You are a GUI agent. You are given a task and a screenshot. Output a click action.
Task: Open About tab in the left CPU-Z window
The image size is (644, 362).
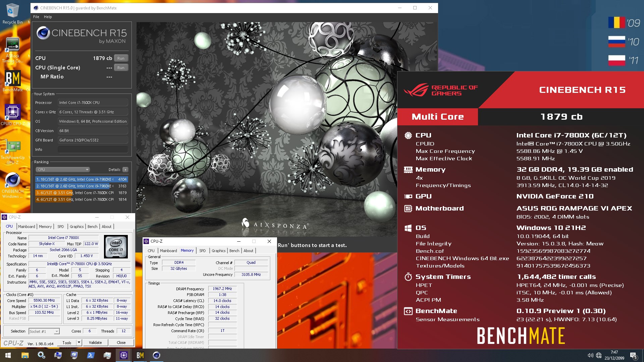tap(107, 227)
